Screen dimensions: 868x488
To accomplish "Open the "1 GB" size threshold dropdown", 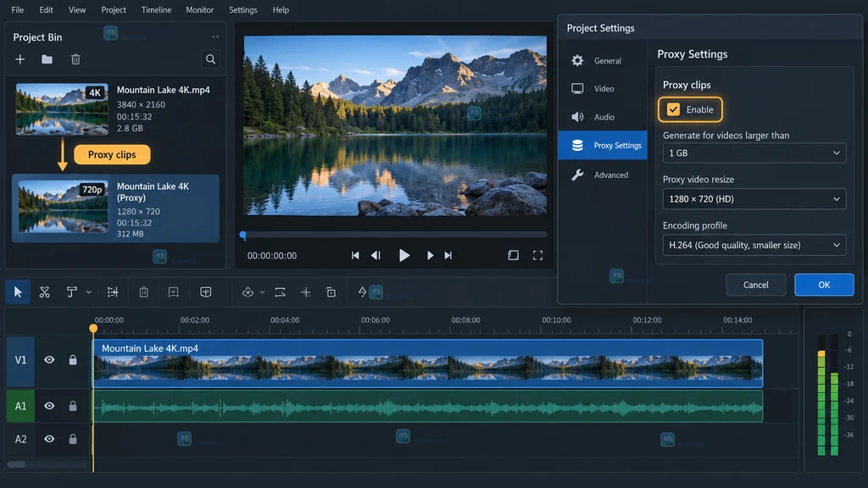I will click(754, 152).
